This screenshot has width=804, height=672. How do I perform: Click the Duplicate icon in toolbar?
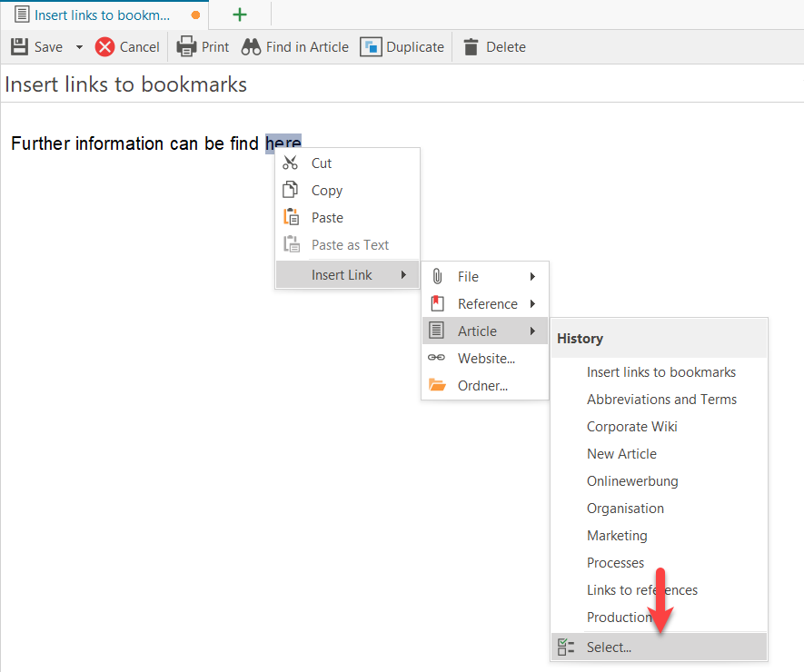[x=371, y=47]
